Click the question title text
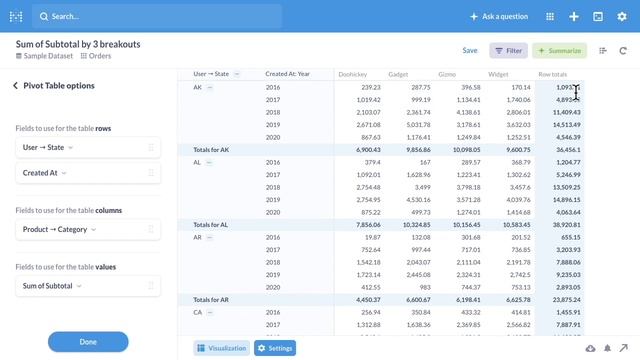Image resolution: width=640 pixels, height=360 pixels. pos(78,44)
